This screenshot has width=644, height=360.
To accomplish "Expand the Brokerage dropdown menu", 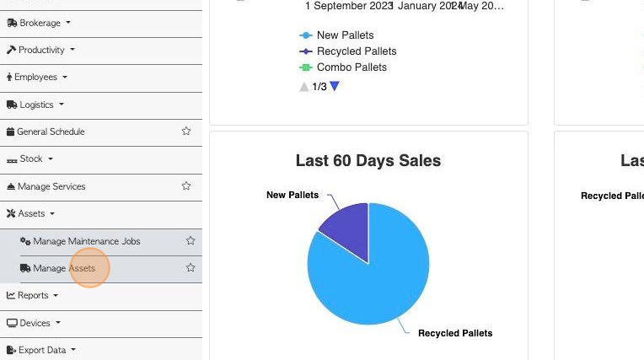I will (x=39, y=23).
